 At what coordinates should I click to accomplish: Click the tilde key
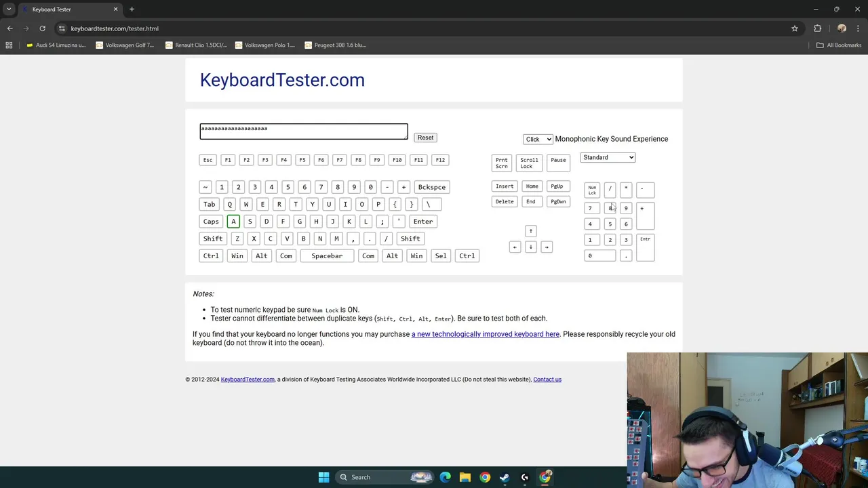(x=205, y=187)
